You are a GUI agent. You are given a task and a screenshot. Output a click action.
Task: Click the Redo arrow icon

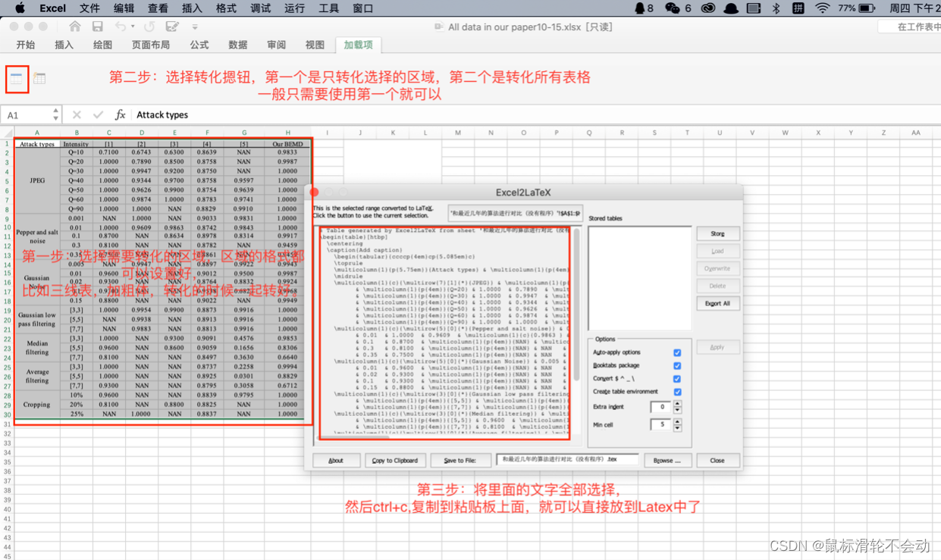149,27
